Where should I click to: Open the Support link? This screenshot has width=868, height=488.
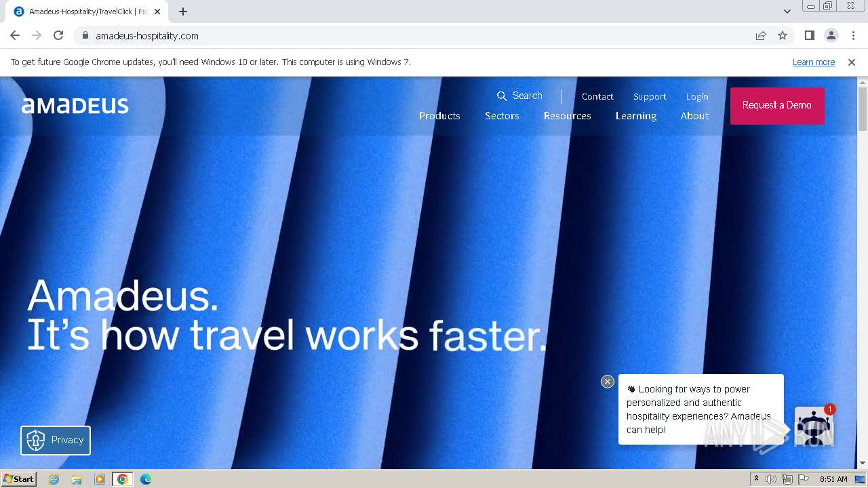click(x=650, y=97)
